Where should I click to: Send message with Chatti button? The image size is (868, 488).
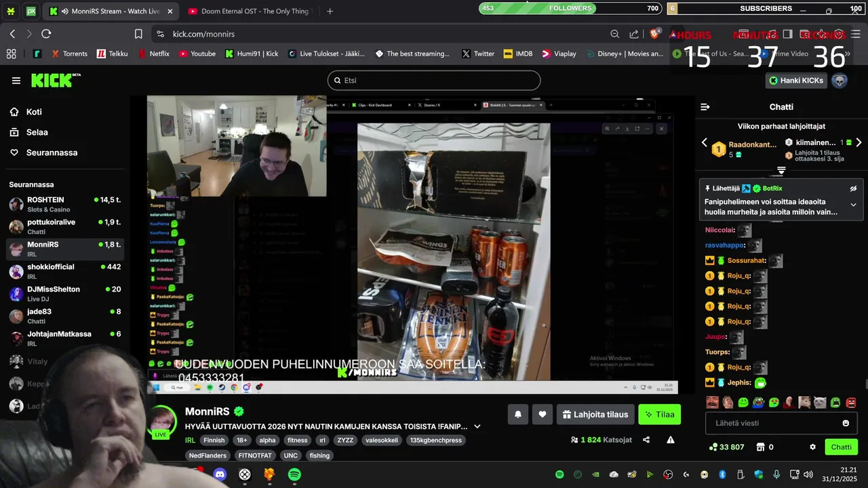[841, 447]
